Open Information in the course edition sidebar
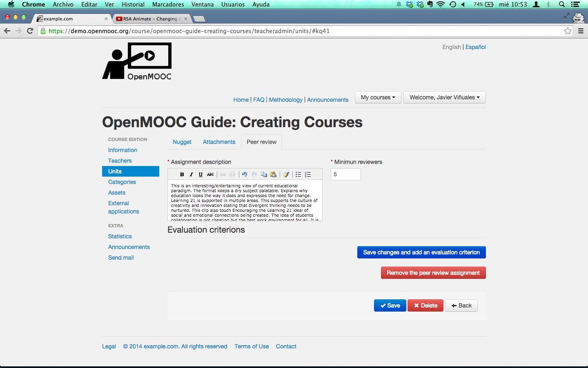This screenshot has width=588, height=368. pyautogui.click(x=122, y=150)
